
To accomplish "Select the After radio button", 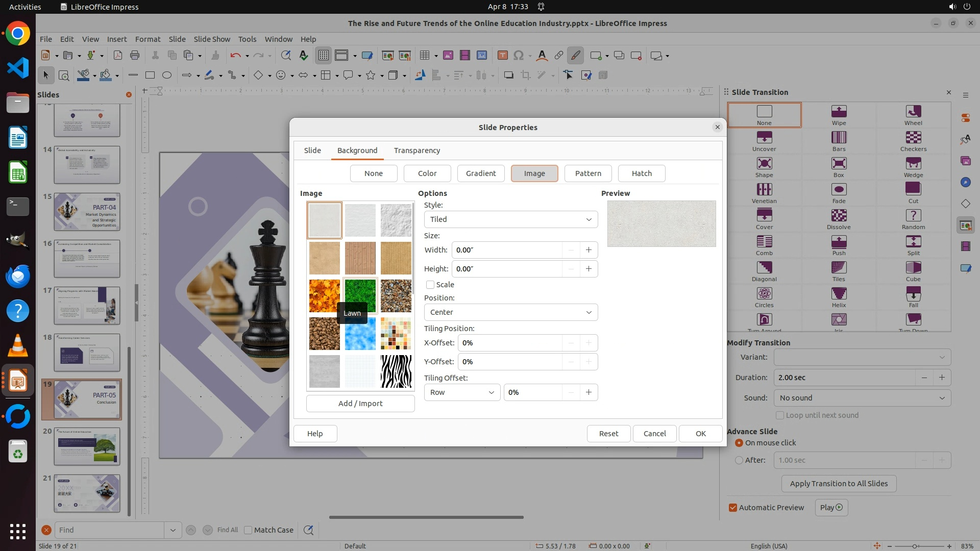I will pos(739,460).
